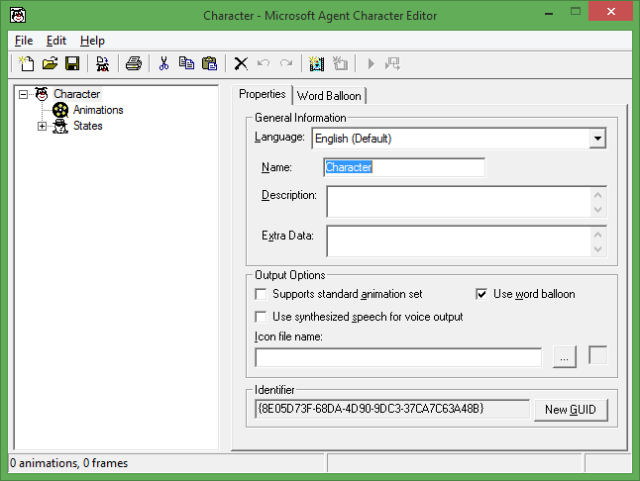Click the Print toolbar icon

pos(133,64)
